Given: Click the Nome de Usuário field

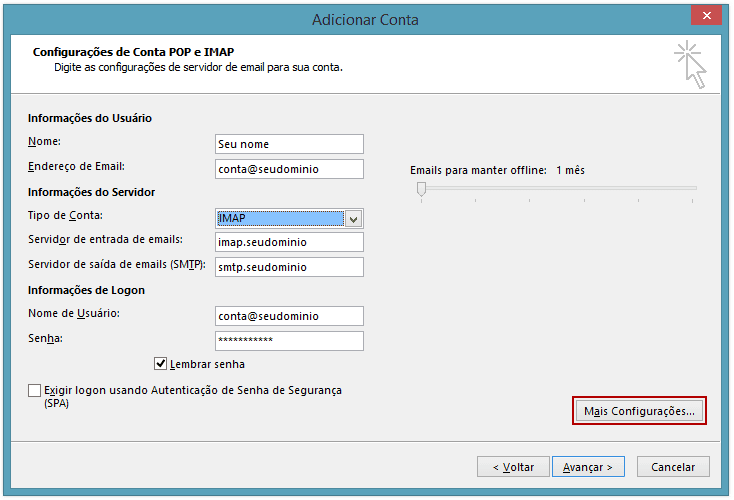Looking at the screenshot, I should point(289,316).
